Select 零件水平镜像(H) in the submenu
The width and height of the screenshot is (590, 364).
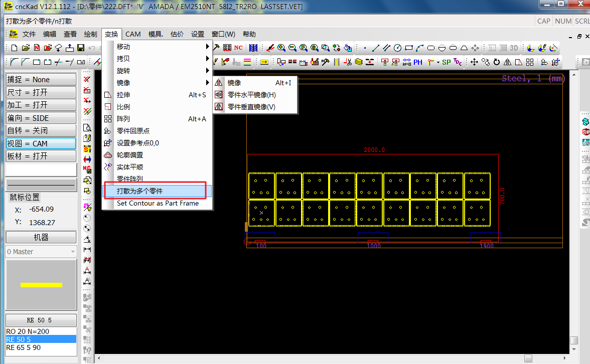click(x=251, y=95)
